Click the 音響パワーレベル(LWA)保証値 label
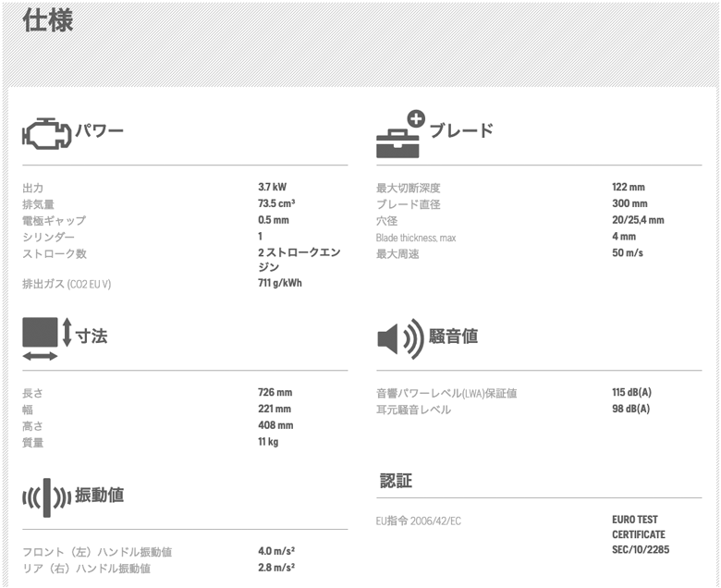The height and width of the screenshot is (588, 721). [x=446, y=393]
